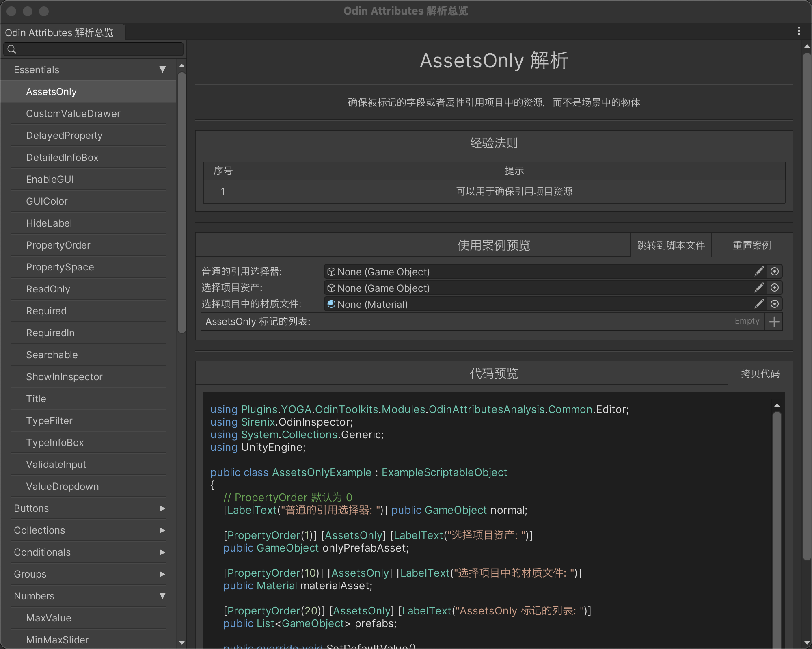
Task: Open the Title entry
Action: (89, 398)
